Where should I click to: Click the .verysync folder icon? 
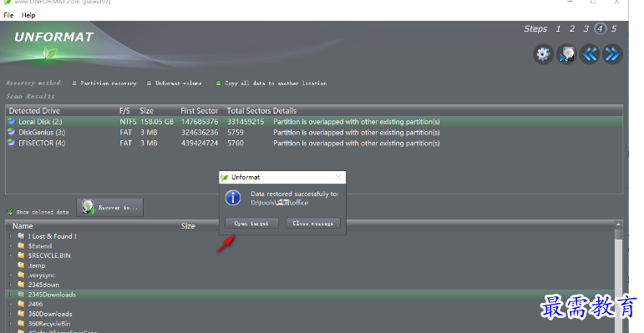point(22,275)
